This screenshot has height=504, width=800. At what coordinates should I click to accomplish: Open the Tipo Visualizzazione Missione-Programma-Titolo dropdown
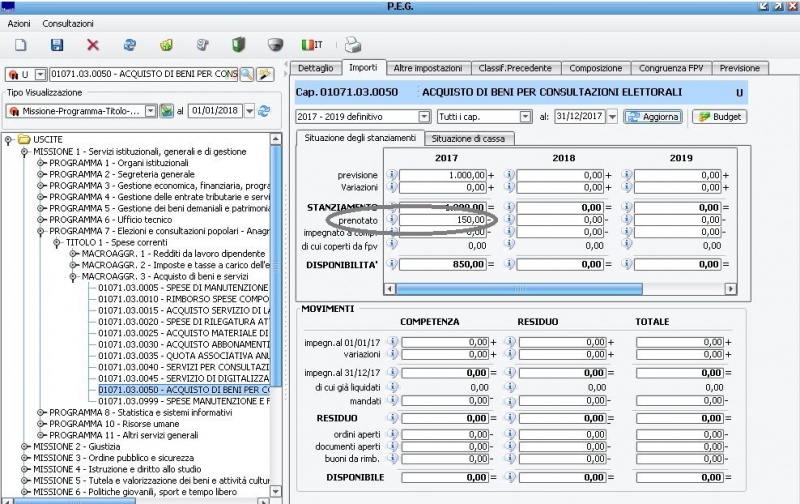(151, 111)
